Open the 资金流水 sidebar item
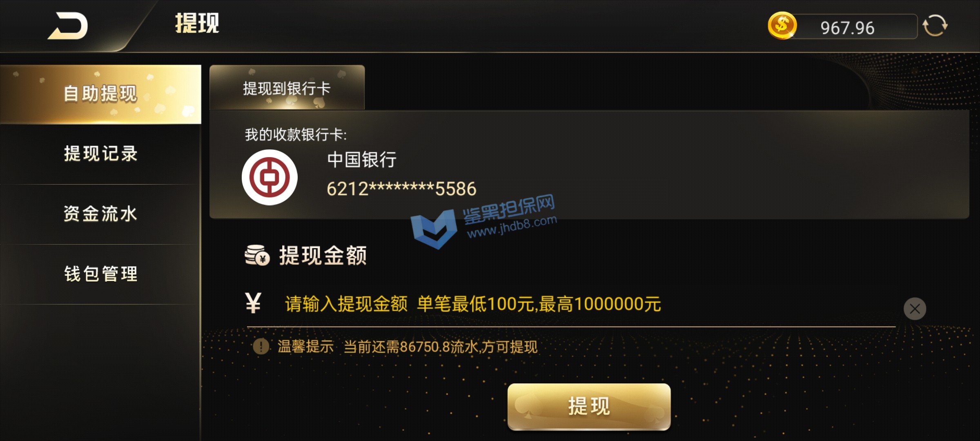 100,214
